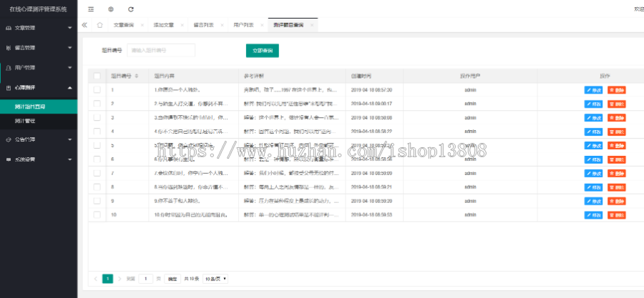Expand the 文章管理 sidebar menu
644x298 pixels.
tap(39, 28)
